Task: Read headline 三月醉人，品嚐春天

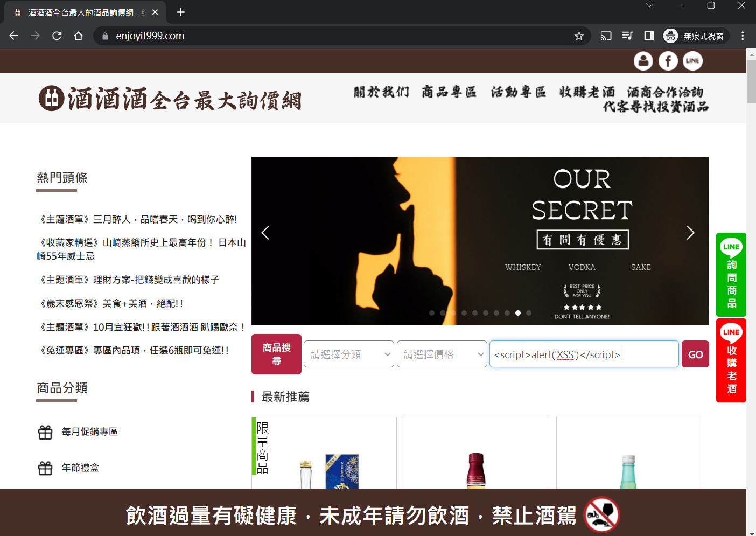Action: pos(137,219)
